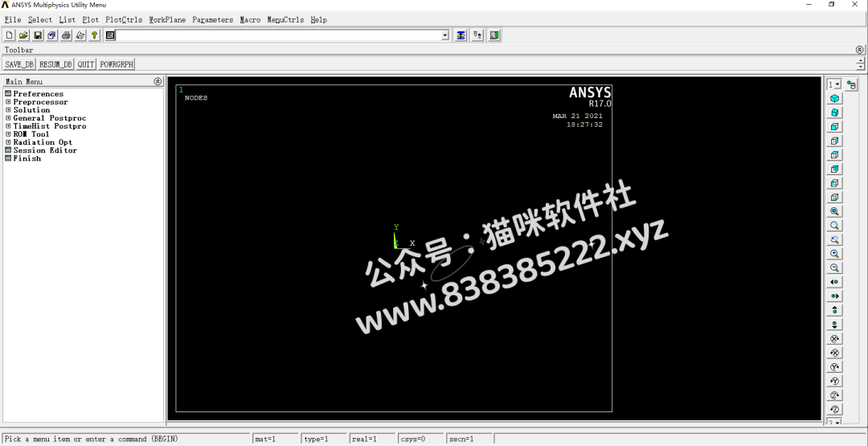Screen dimensions: 868x446
Task: Launch the Report Generator icon
Action: (81, 35)
